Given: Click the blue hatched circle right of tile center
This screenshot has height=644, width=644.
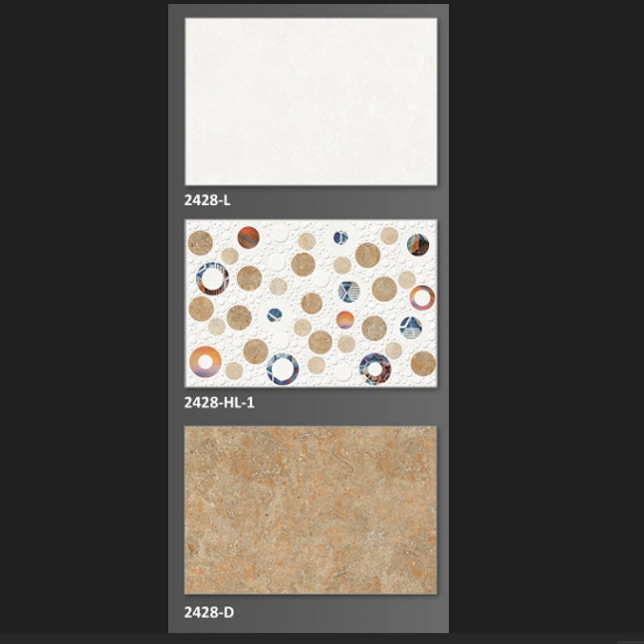Looking at the screenshot, I should pyautogui.click(x=349, y=292).
